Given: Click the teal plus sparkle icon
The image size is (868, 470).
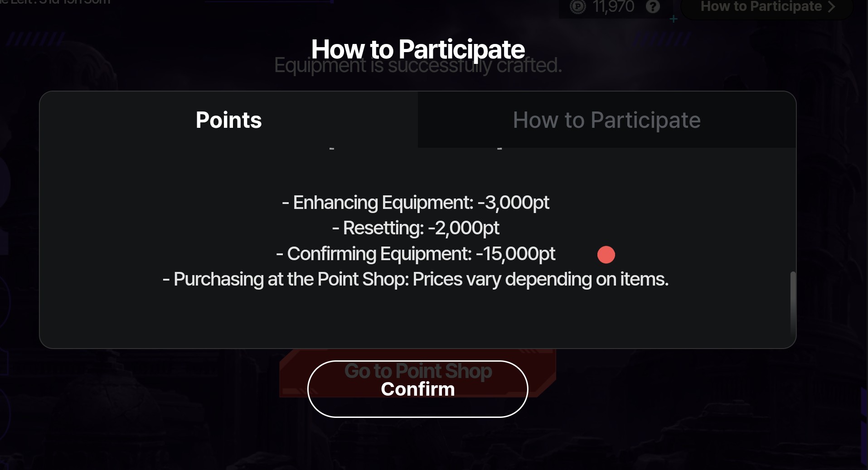Looking at the screenshot, I should (x=674, y=19).
